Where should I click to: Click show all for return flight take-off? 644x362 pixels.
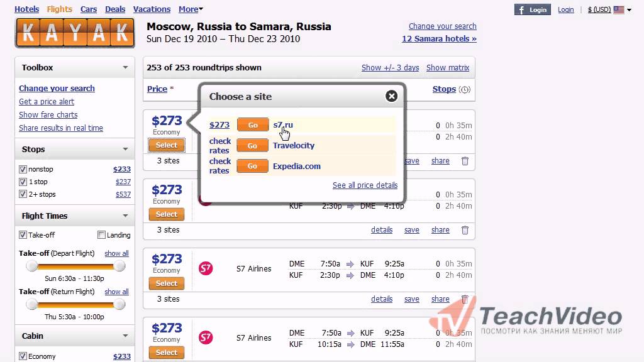click(x=116, y=292)
